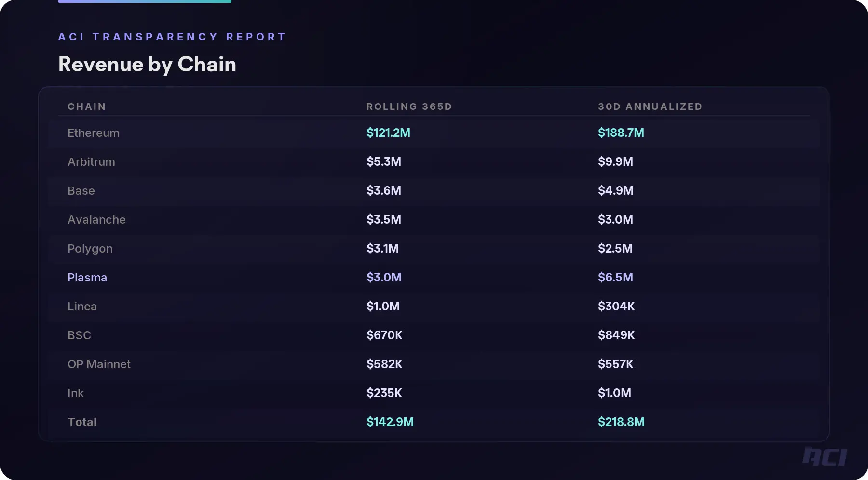Click the Total $142.9M rolling value
The height and width of the screenshot is (480, 868).
click(x=390, y=422)
